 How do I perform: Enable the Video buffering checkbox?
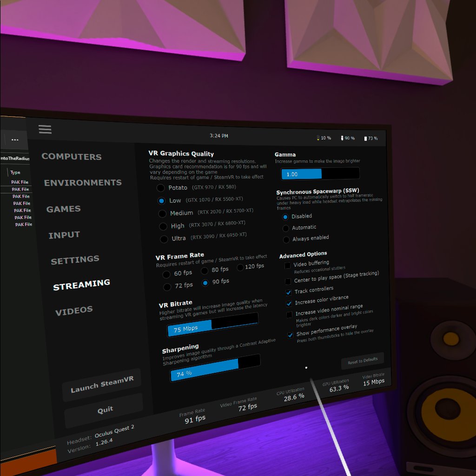pos(287,265)
